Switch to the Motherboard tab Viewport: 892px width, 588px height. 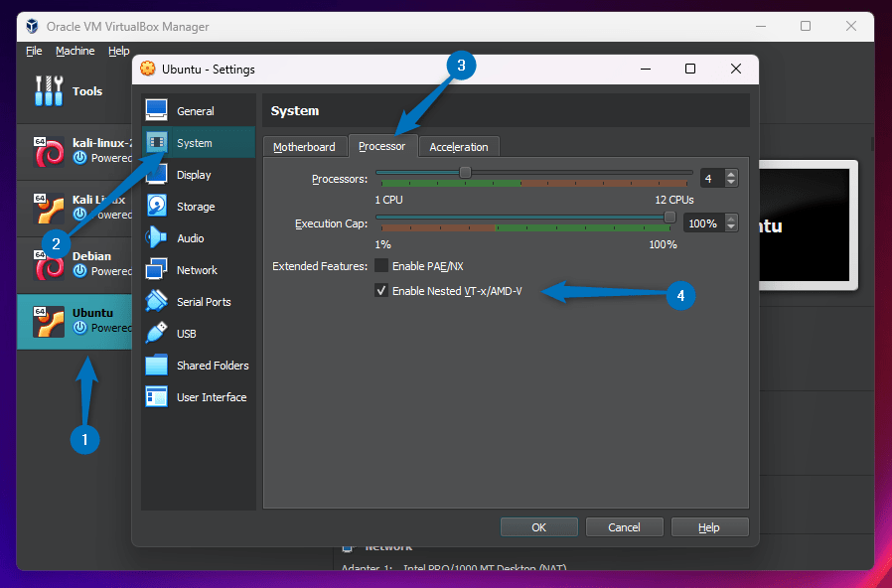tap(305, 146)
